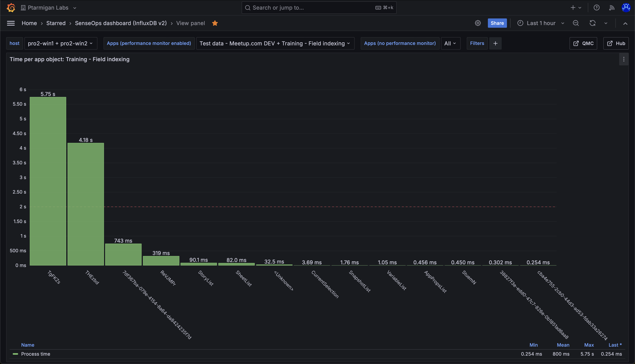
Task: Open the Starred breadcrumb item
Action: pos(56,23)
